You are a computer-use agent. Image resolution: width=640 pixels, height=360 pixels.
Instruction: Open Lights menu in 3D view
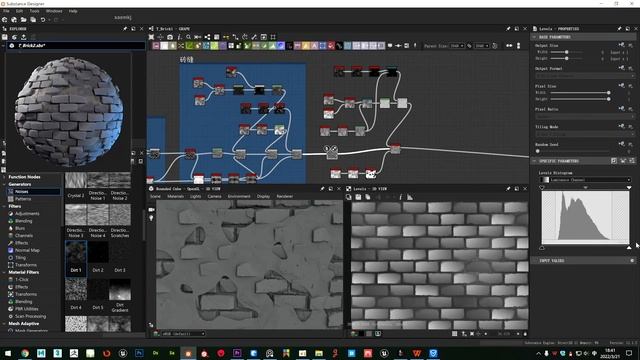[x=196, y=196]
